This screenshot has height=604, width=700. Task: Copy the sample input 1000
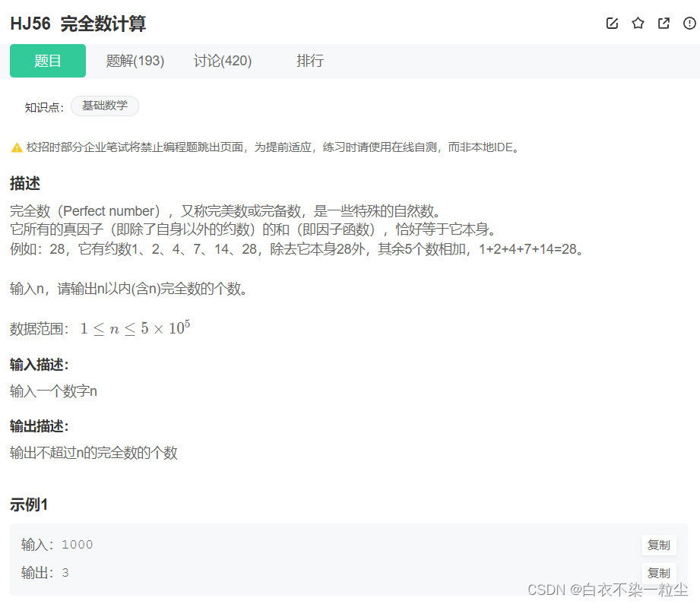tap(658, 545)
